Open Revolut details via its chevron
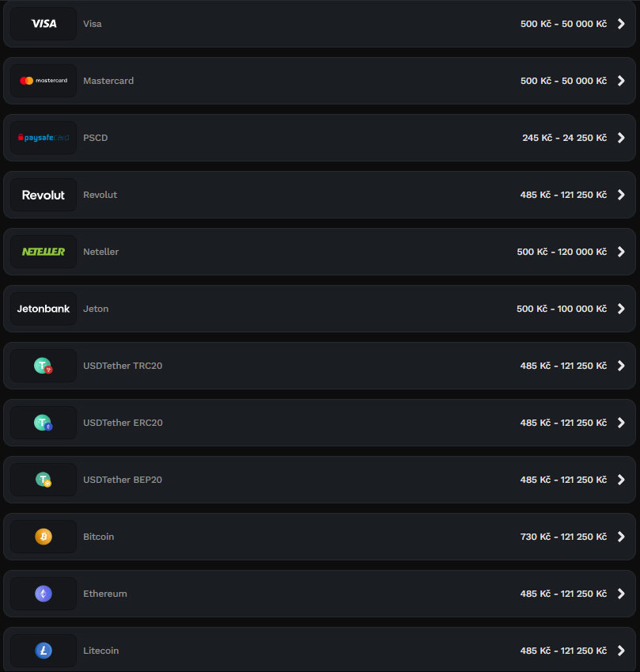This screenshot has width=640, height=672. (x=621, y=195)
